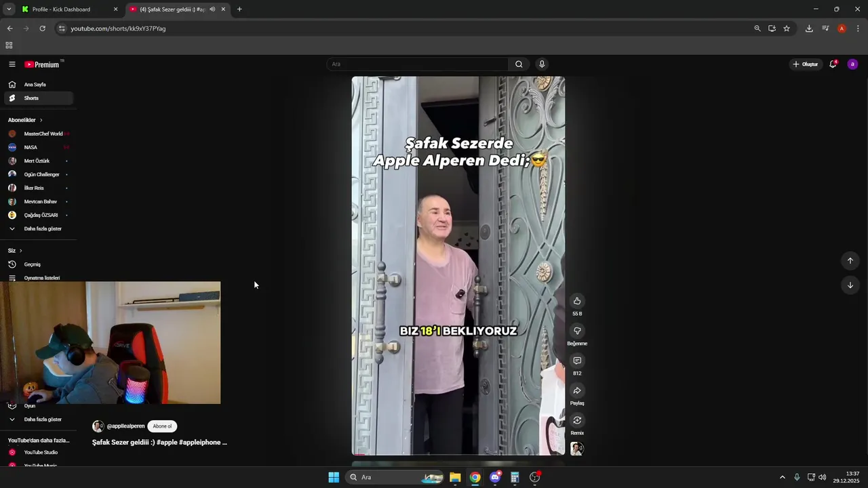Open the comments icon showing 812
This screenshot has width=868, height=488.
[577, 361]
